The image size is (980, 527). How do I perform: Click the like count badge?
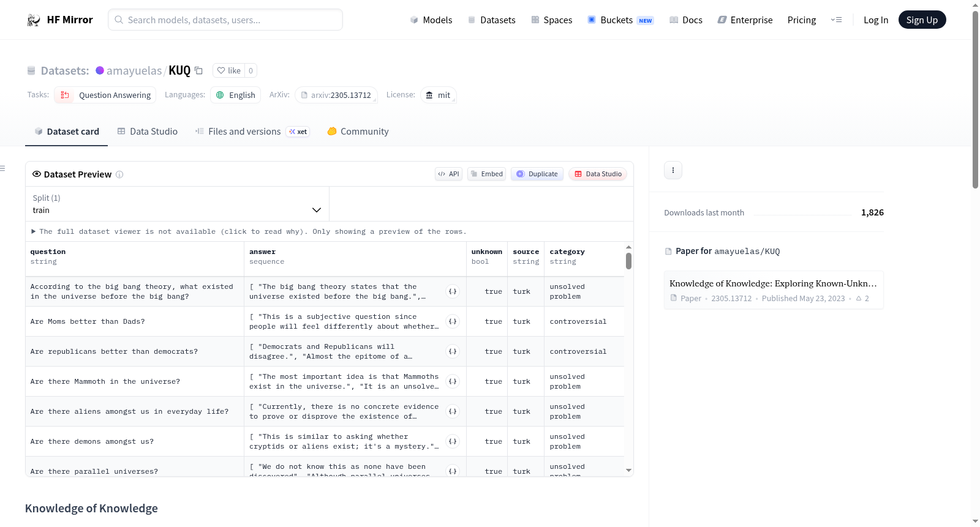click(251, 70)
